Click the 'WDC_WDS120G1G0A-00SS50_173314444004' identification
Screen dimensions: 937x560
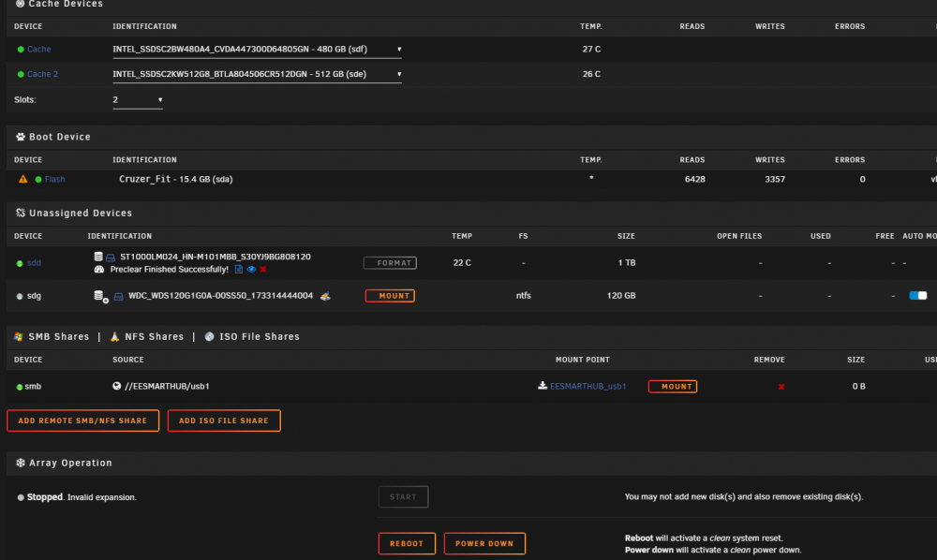pyautogui.click(x=220, y=296)
